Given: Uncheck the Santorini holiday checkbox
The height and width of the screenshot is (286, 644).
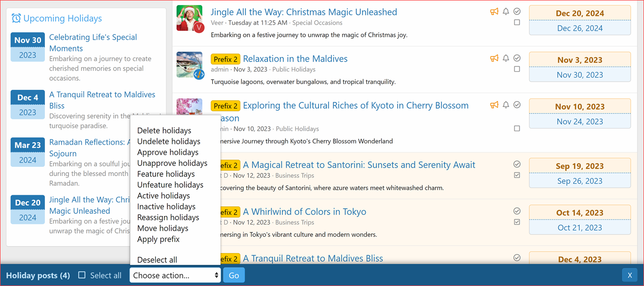Looking at the screenshot, I should pyautogui.click(x=517, y=175).
